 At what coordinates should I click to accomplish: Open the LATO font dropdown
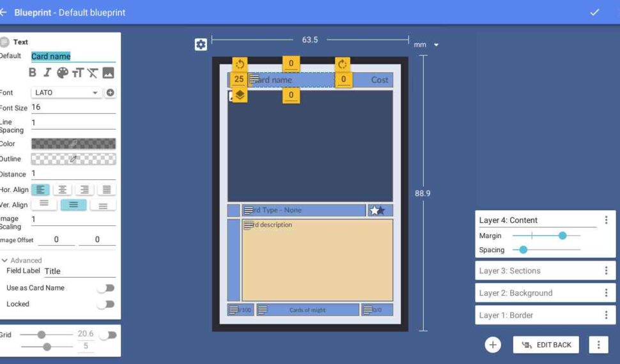point(66,93)
